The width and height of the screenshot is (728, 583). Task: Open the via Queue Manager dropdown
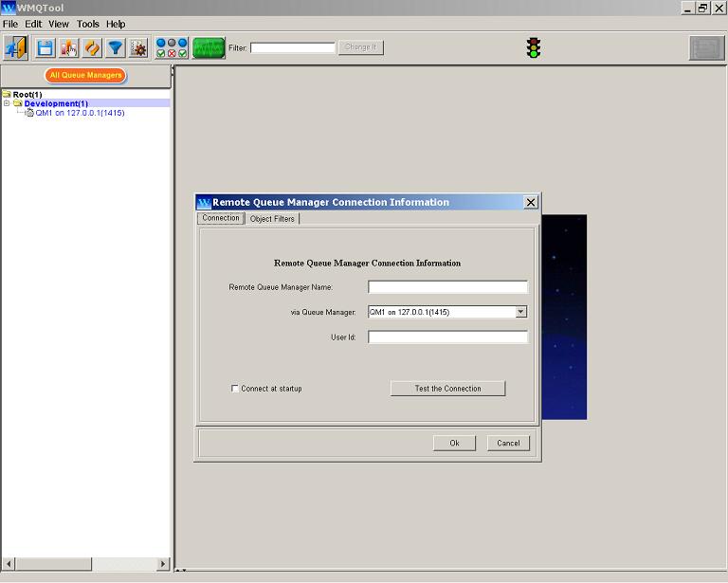click(x=521, y=312)
